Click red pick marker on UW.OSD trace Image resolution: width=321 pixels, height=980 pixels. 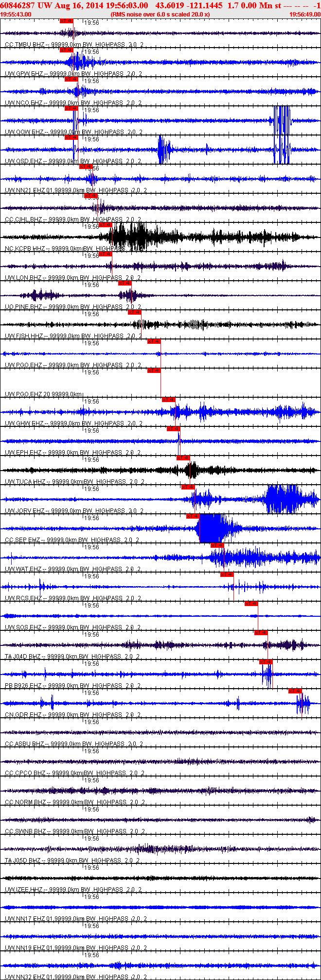(x=71, y=137)
